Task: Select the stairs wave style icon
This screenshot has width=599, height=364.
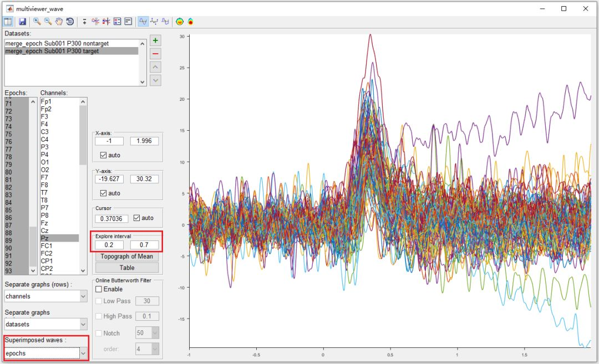Action: 165,22
